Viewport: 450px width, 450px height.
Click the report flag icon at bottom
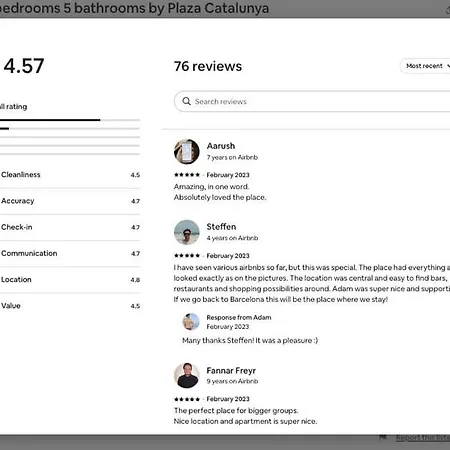[x=383, y=437]
